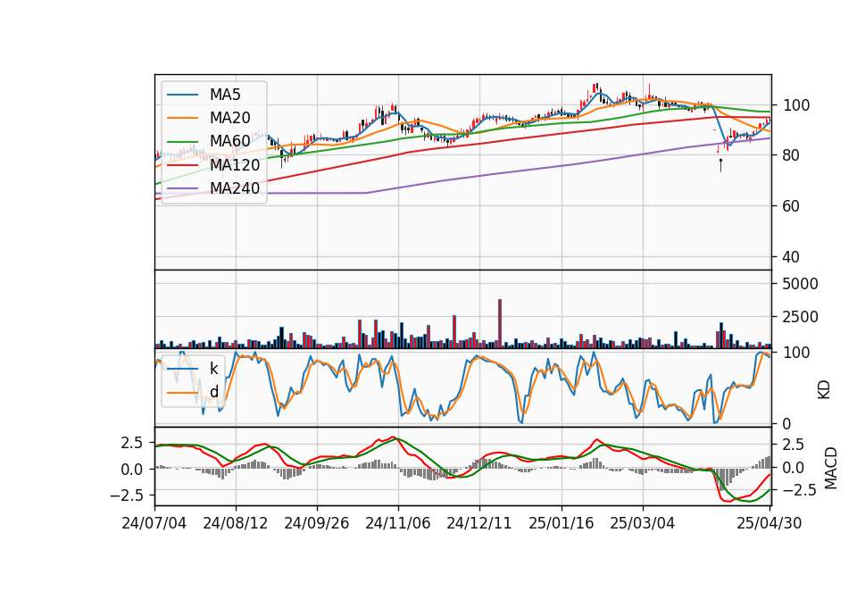Click the 24/12/11 date label
The image size is (857, 616).
click(479, 523)
